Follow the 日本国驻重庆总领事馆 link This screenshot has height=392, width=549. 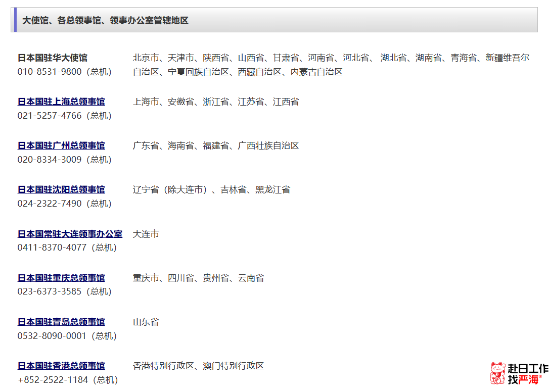tap(61, 278)
